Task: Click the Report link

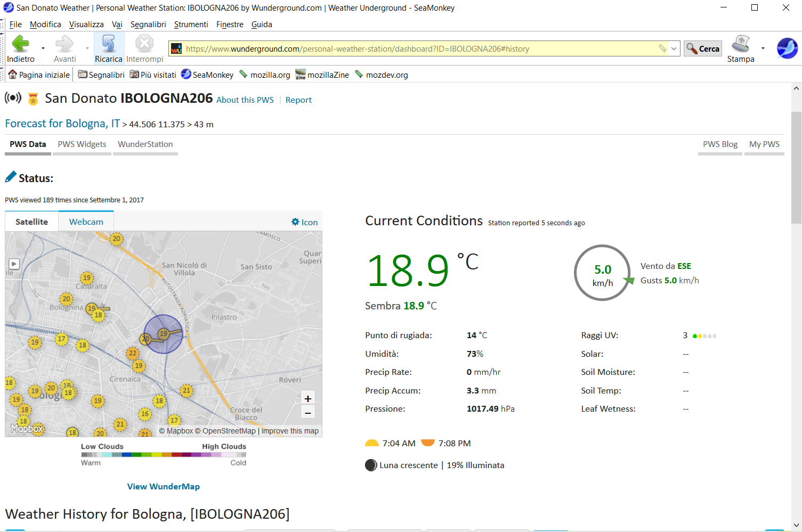Action: [x=298, y=100]
